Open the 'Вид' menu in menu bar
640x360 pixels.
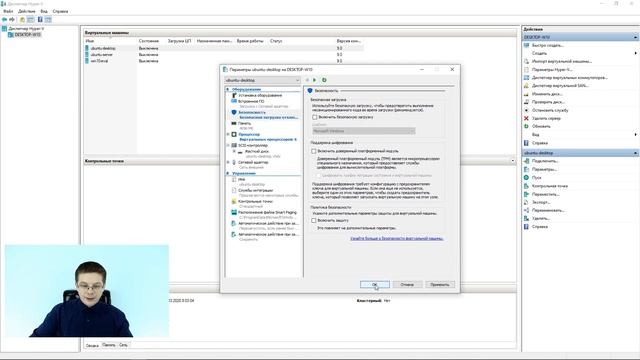point(44,11)
